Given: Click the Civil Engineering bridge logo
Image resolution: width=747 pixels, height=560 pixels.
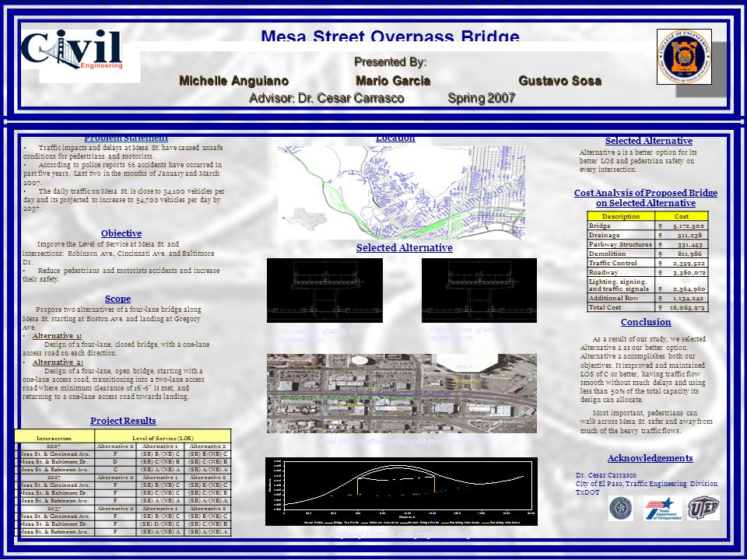Looking at the screenshot, I should coord(72,50).
